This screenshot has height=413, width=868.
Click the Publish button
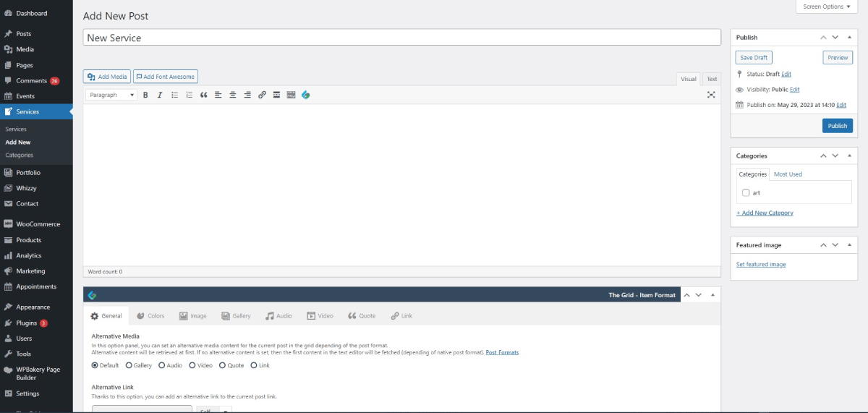tap(838, 126)
